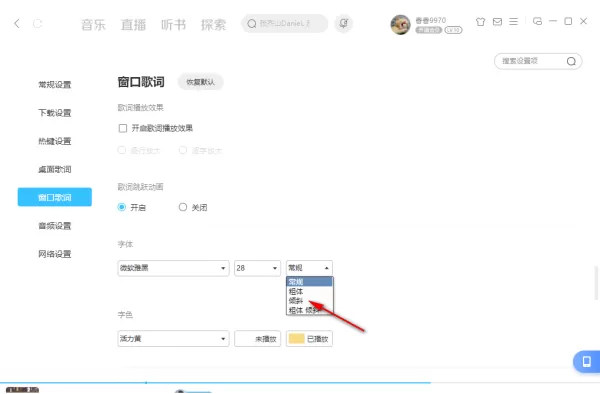Click the LV10 level badge

click(453, 30)
